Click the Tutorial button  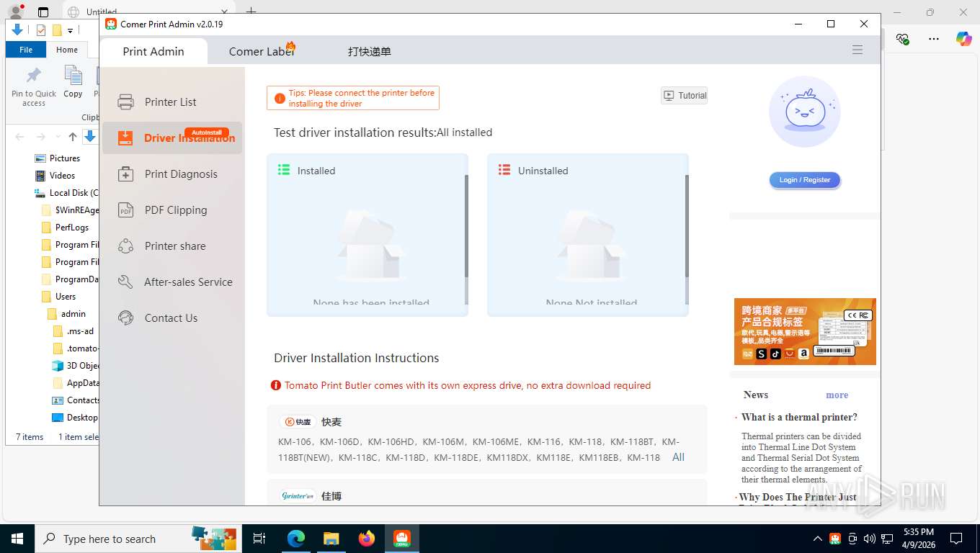point(685,95)
